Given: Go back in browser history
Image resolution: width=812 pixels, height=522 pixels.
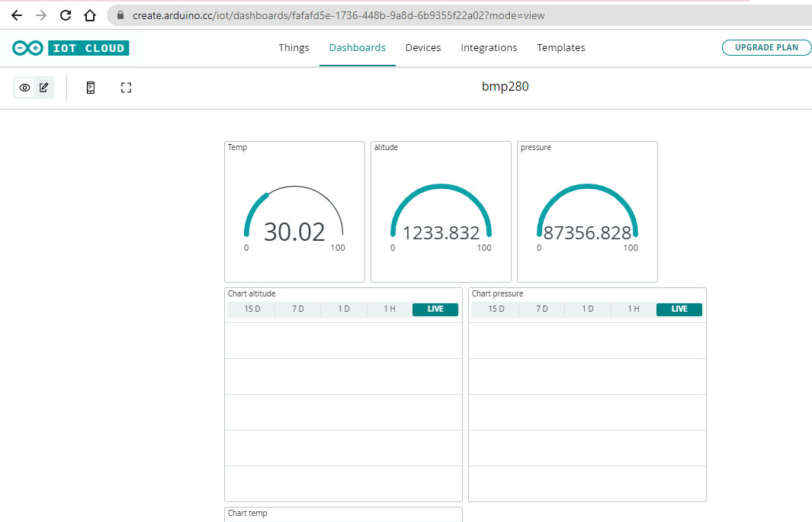Looking at the screenshot, I should 17,15.
